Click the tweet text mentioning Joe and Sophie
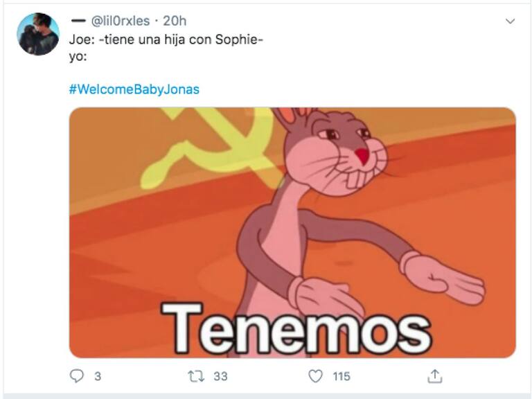The height and width of the screenshot is (399, 532). click(166, 39)
